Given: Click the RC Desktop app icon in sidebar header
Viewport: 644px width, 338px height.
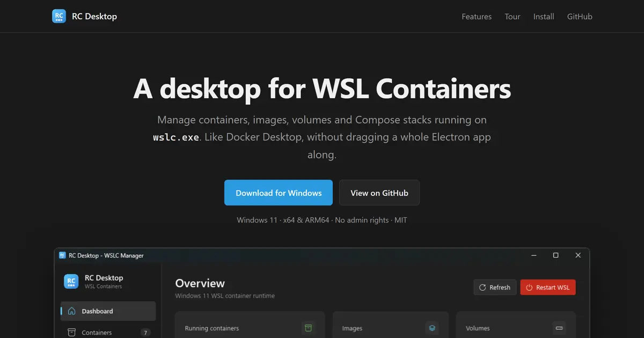Looking at the screenshot, I should coord(71,281).
